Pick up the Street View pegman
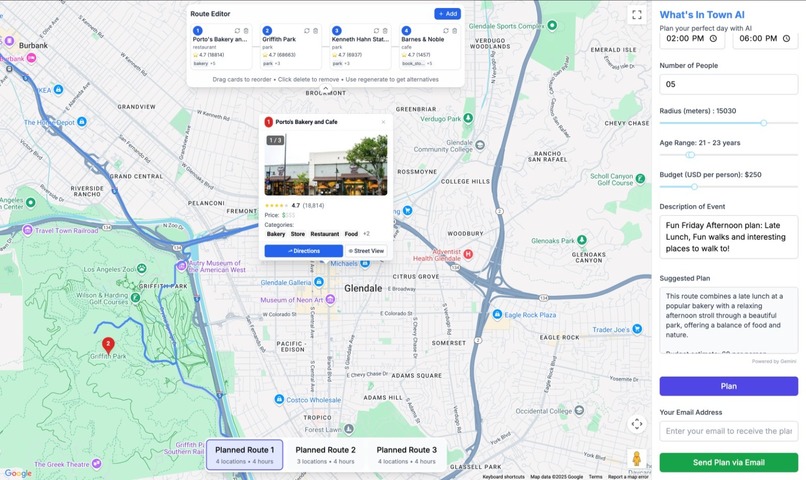Screen dimensions: 806x480 (636, 458)
